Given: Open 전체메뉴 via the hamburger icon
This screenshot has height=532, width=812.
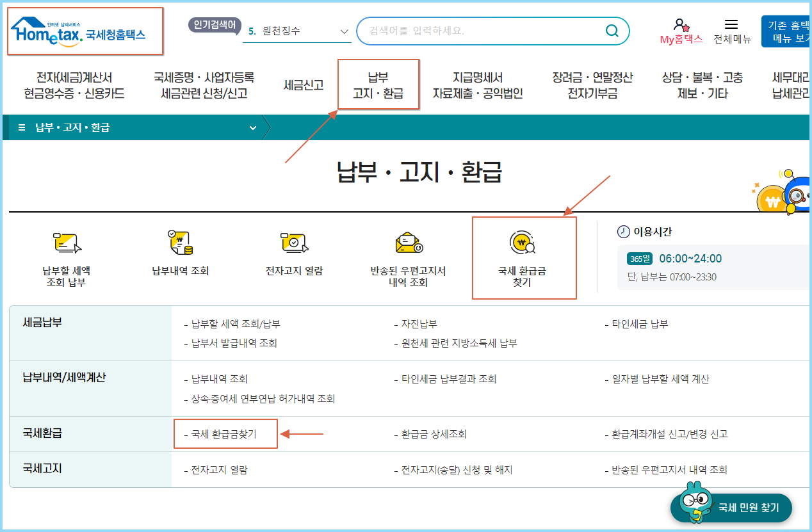Looking at the screenshot, I should coord(731,29).
